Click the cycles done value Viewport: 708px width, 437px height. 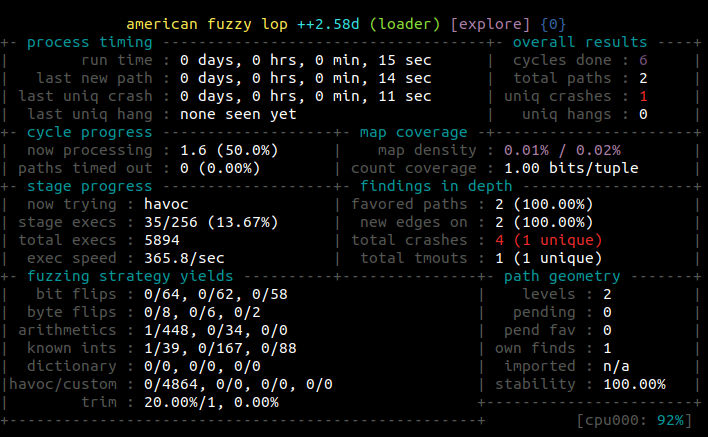click(x=644, y=60)
